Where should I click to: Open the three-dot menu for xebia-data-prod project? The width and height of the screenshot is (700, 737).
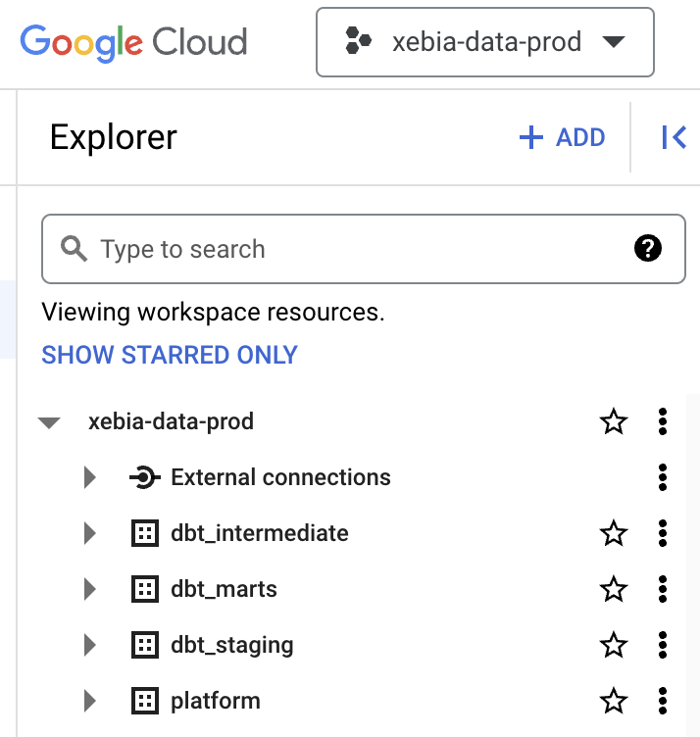pyautogui.click(x=663, y=421)
